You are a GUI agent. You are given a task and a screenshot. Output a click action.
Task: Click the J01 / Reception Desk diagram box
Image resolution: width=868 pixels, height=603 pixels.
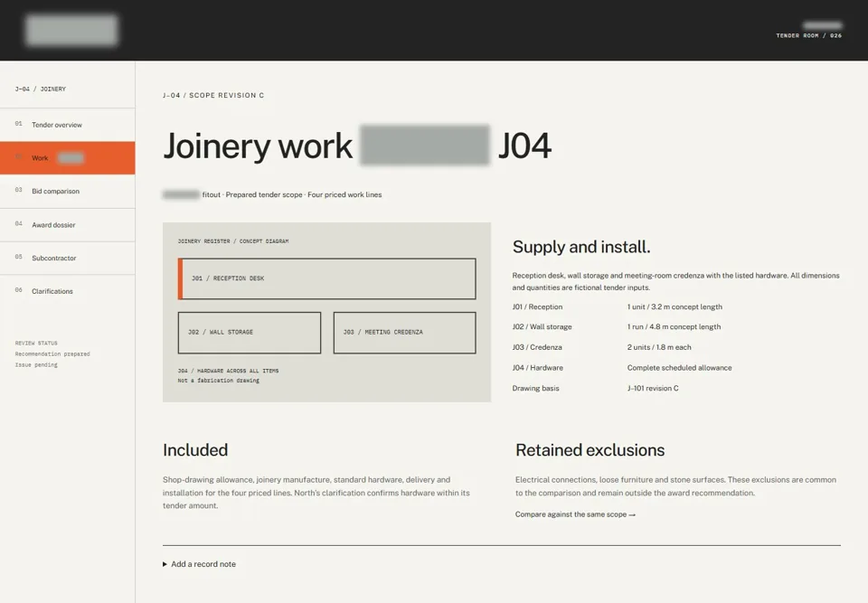(x=326, y=278)
